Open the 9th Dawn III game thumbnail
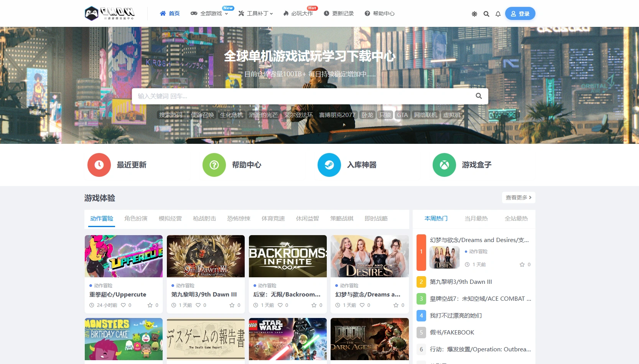The height and width of the screenshot is (364, 639). (x=206, y=256)
